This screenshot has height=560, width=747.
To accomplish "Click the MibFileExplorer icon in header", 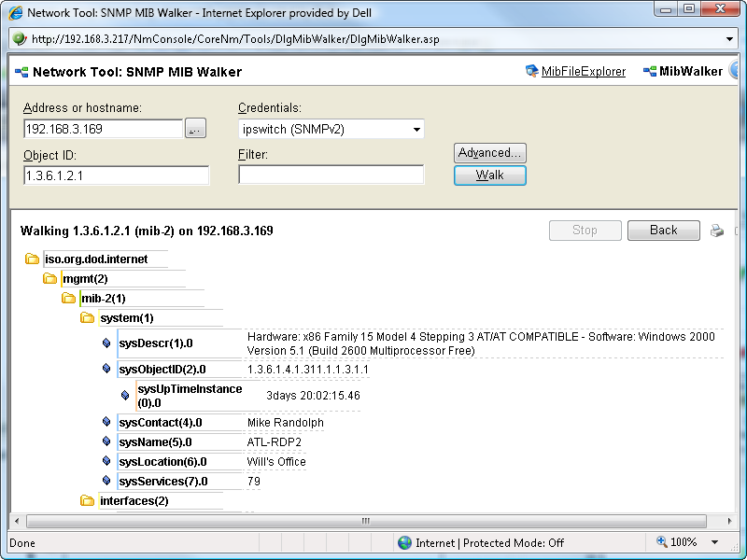I will pos(532,71).
